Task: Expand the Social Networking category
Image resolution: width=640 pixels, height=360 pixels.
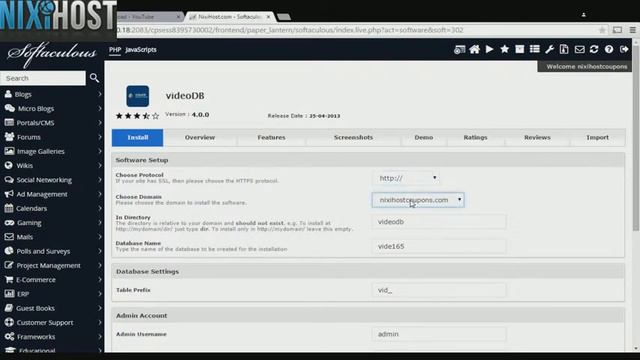Action: coord(52,180)
